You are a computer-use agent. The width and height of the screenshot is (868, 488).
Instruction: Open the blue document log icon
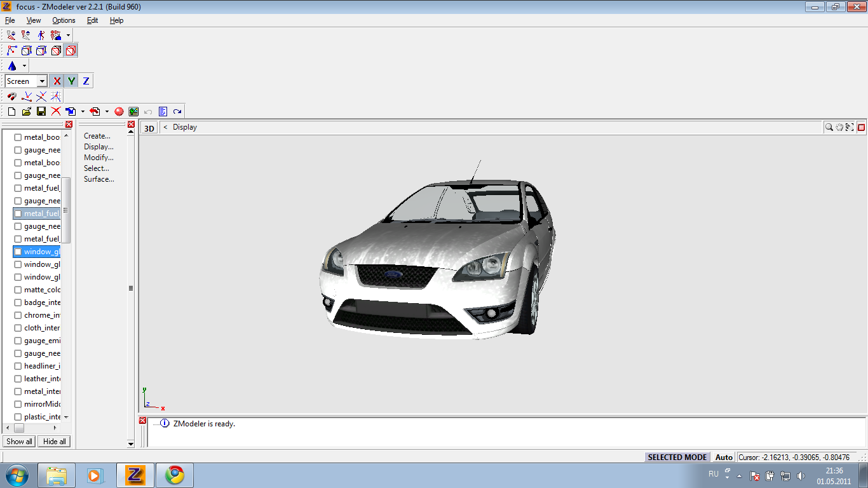coord(163,111)
